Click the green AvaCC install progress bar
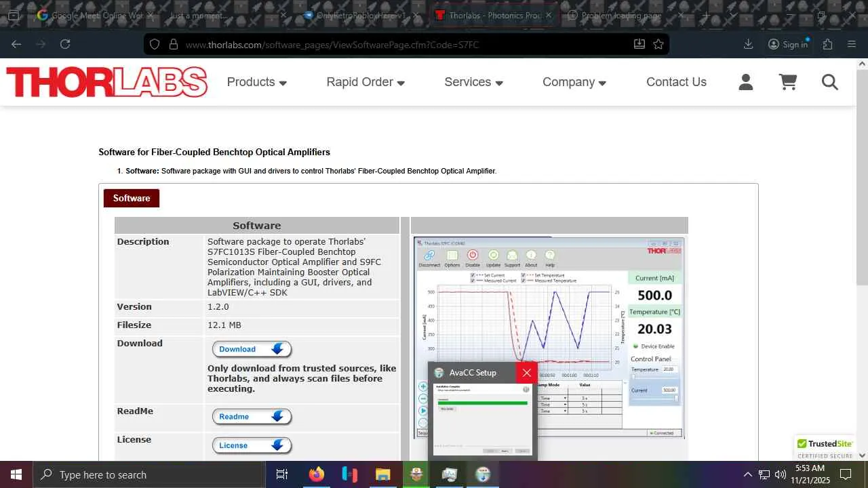 [483, 403]
